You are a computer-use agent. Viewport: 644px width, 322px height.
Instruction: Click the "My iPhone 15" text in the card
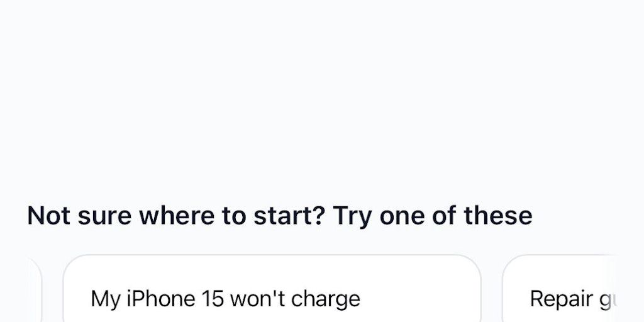(x=157, y=299)
